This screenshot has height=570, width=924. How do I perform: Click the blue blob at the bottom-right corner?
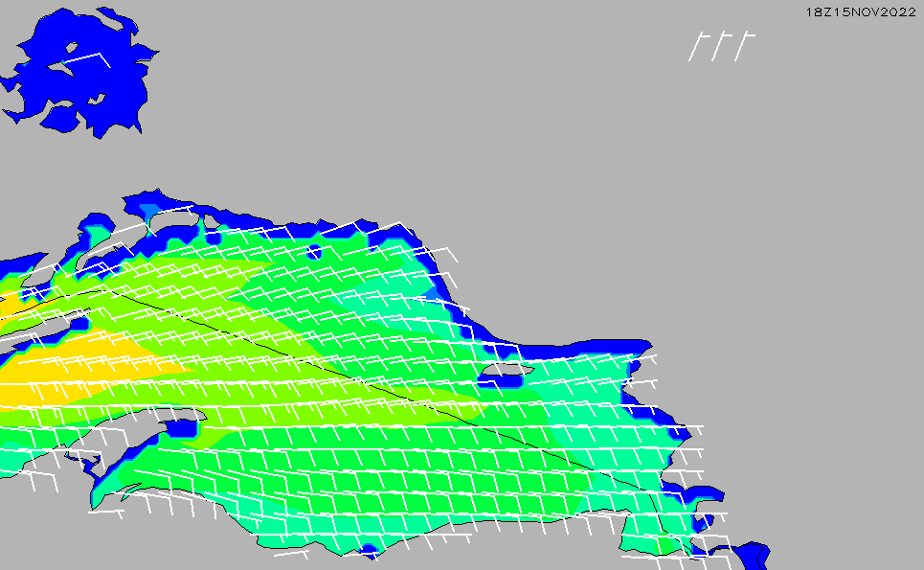[x=753, y=555]
